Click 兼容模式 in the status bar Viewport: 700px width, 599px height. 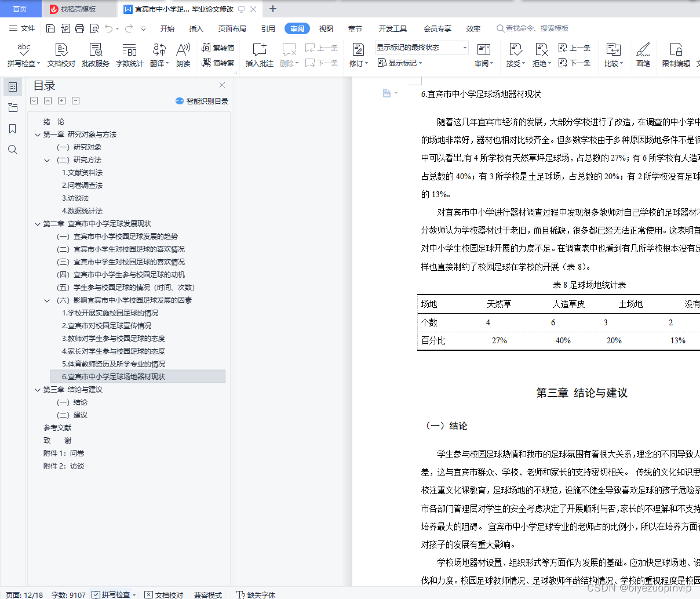(208, 594)
